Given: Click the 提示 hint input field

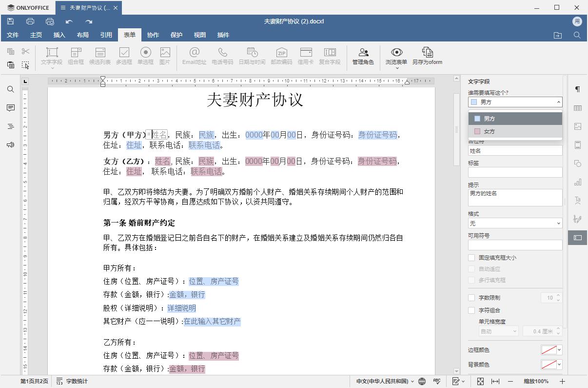Looking at the screenshot, I should pos(515,196).
